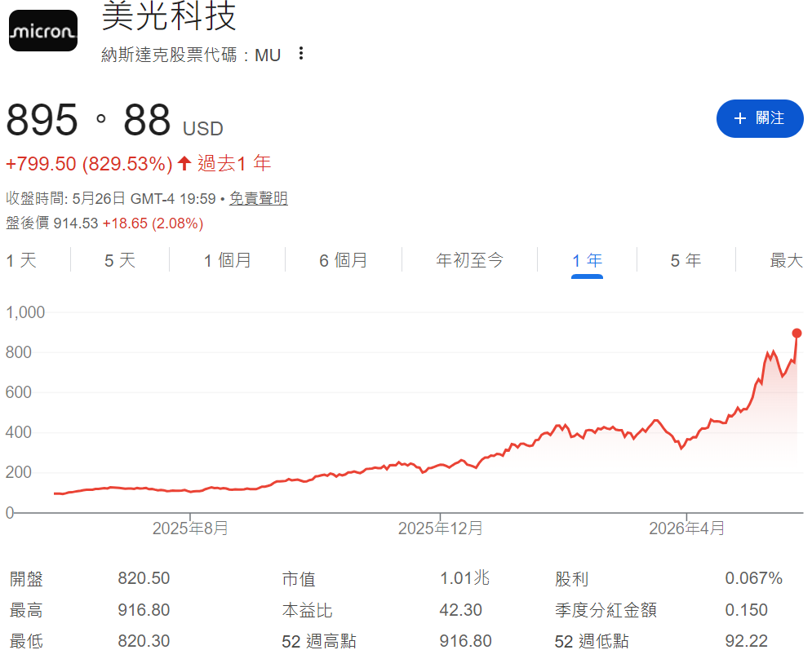Click the 600 y-axis label
This screenshot has height=650, width=812.
coord(19,392)
